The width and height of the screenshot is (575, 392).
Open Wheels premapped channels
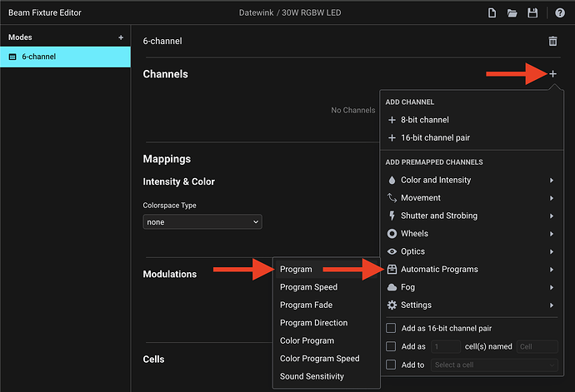click(x=472, y=234)
